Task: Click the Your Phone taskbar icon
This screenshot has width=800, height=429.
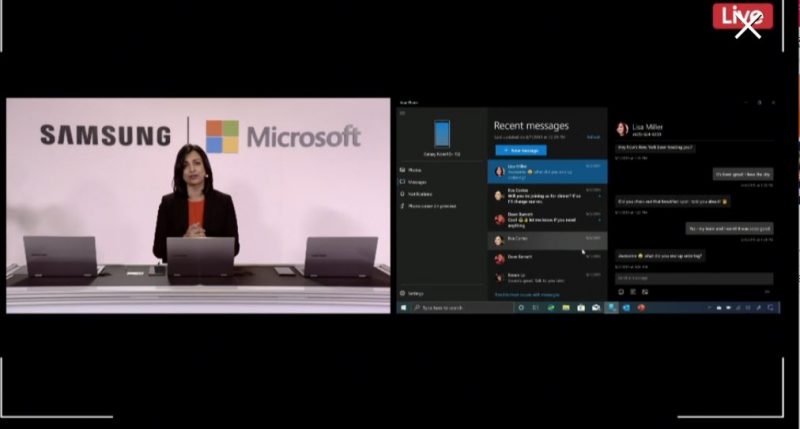Action: coord(611,308)
